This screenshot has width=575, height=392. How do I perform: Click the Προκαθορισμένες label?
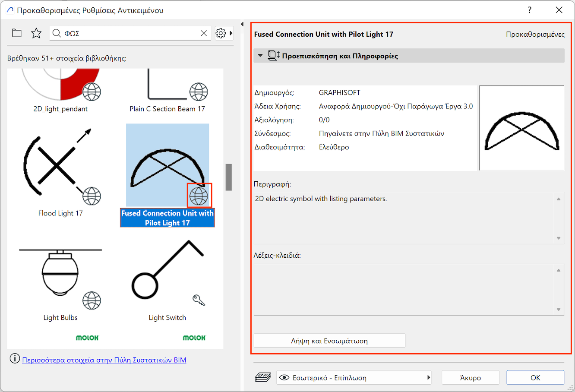pyautogui.click(x=535, y=34)
